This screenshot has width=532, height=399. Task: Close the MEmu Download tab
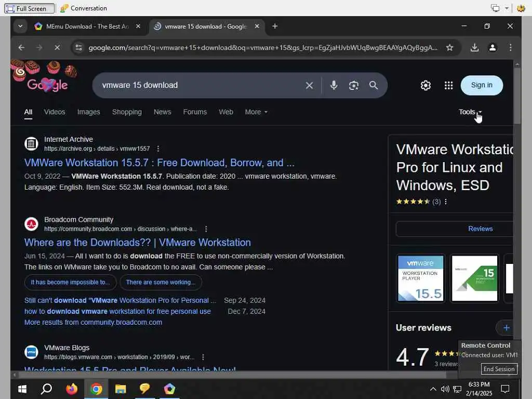click(x=138, y=26)
